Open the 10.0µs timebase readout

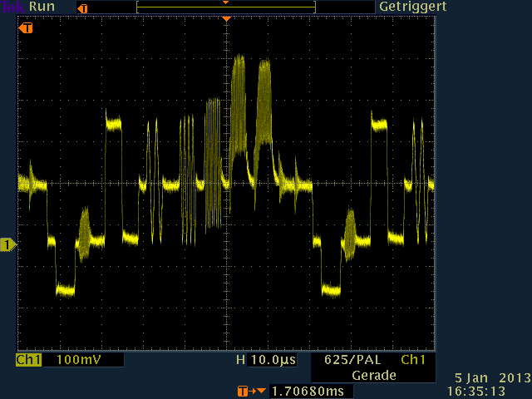273,361
